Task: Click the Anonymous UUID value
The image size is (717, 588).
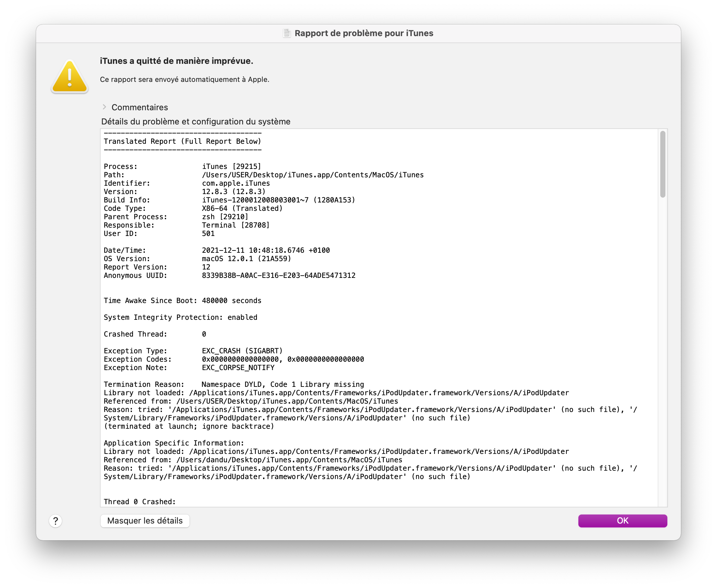Action: coord(279,275)
